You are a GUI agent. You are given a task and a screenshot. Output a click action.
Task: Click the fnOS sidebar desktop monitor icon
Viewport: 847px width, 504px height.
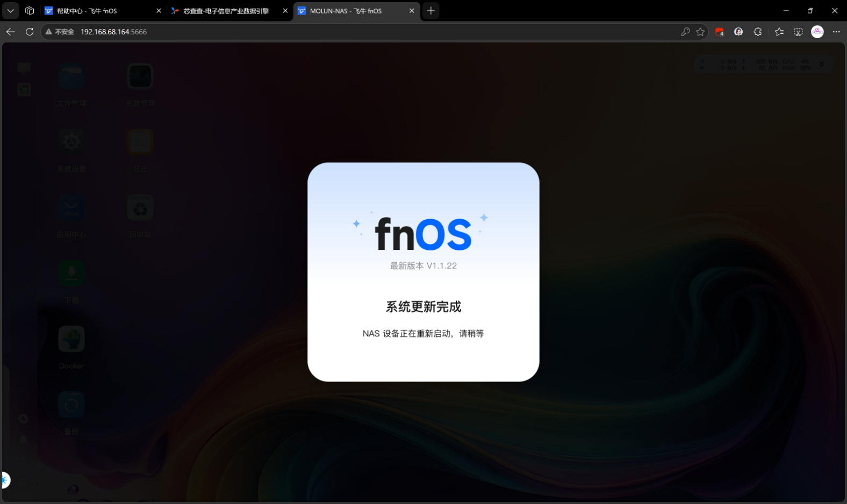coord(24,68)
